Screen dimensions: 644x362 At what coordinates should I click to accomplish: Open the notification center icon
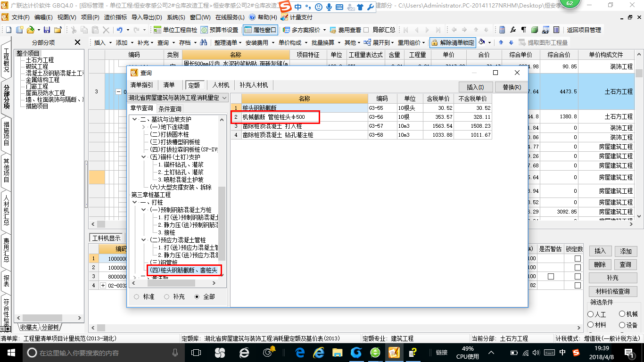tap(630, 353)
